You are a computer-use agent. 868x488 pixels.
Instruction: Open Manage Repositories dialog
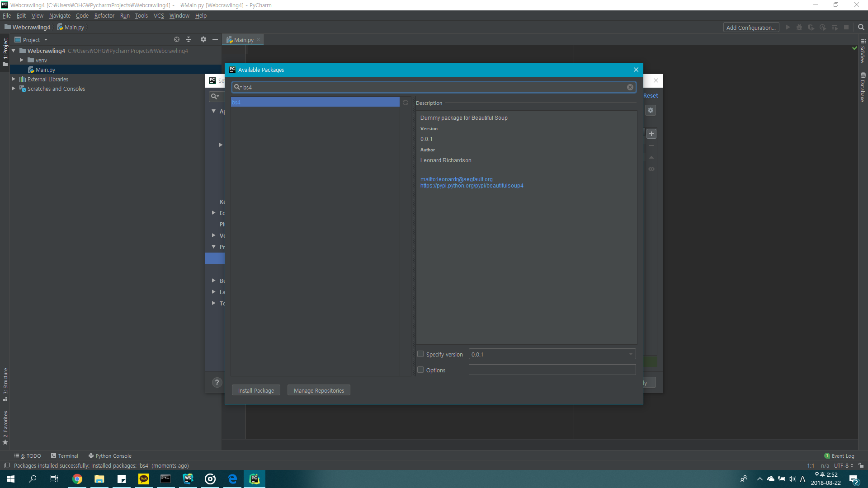319,390
